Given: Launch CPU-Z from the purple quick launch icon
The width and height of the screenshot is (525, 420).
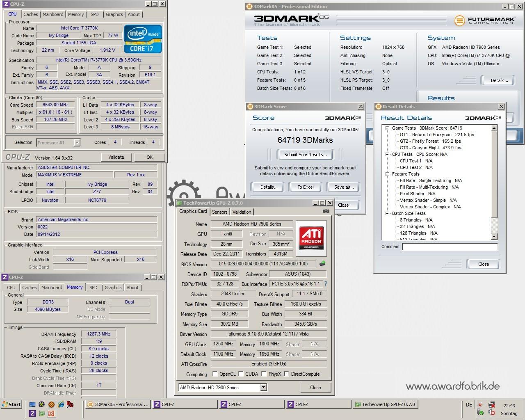Looking at the screenshot, I should pyautogui.click(x=32, y=413).
